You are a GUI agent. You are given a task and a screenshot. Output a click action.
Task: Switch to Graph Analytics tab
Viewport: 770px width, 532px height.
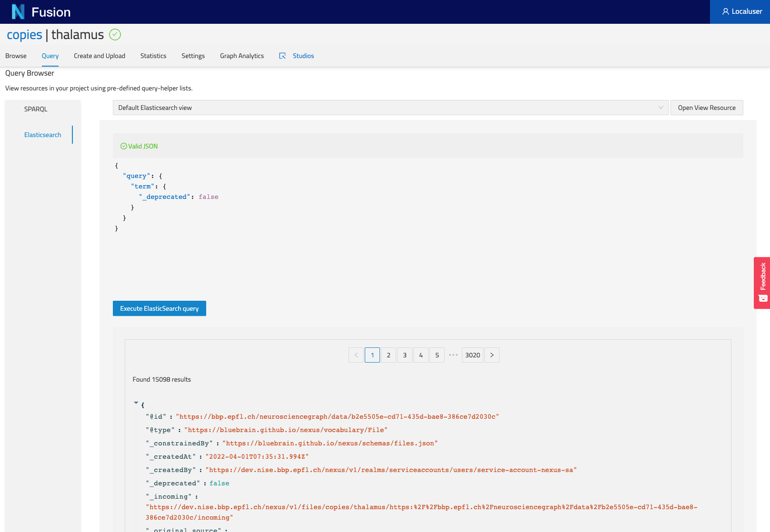pos(242,56)
